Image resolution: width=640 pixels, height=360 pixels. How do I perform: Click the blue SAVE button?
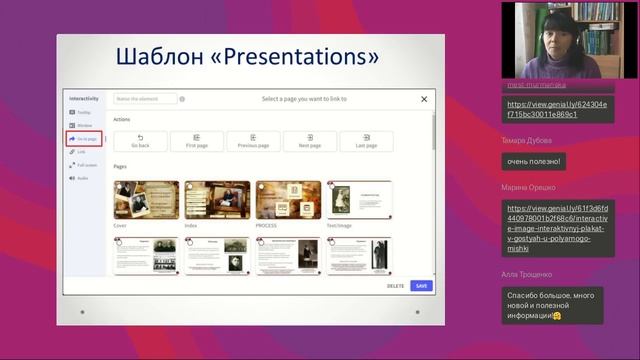click(x=421, y=286)
